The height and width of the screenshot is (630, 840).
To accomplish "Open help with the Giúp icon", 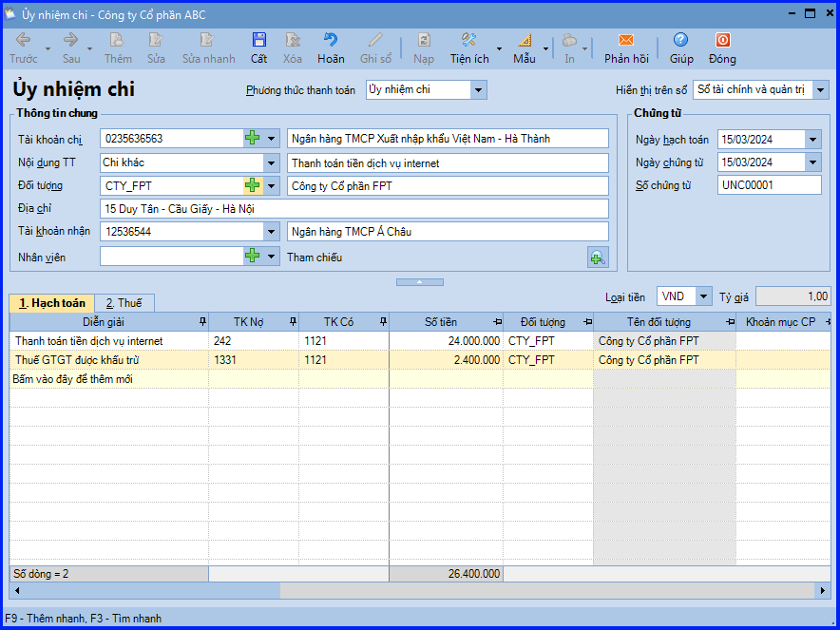I will [x=681, y=48].
